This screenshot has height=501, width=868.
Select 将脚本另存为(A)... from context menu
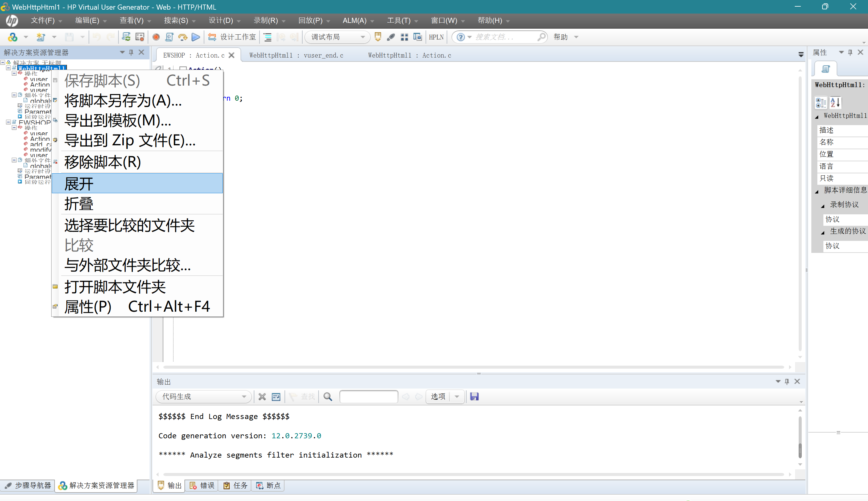coord(138,100)
